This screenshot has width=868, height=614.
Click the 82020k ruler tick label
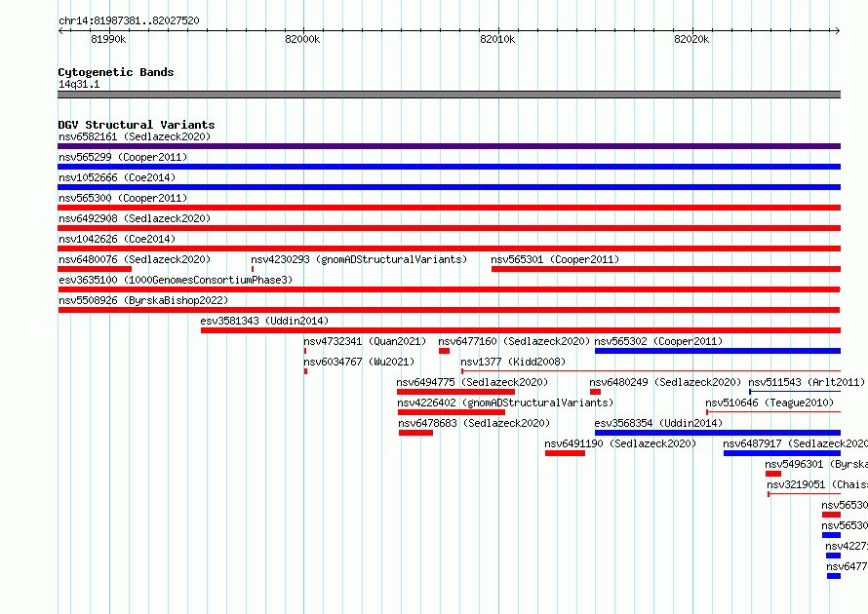[x=691, y=39]
